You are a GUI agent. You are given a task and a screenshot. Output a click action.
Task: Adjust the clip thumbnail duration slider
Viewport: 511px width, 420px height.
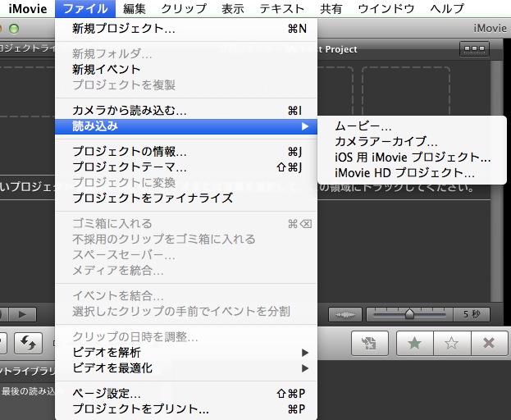409,314
